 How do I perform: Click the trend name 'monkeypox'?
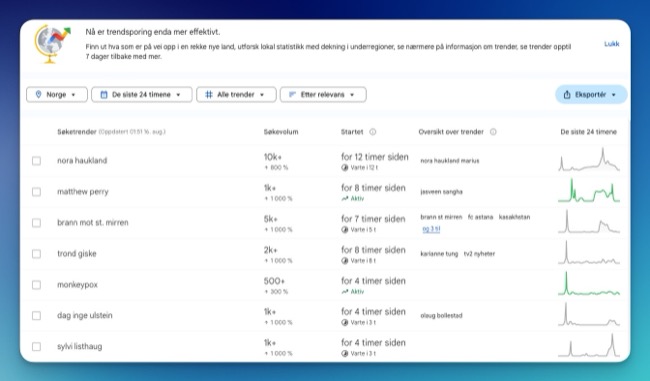(78, 285)
